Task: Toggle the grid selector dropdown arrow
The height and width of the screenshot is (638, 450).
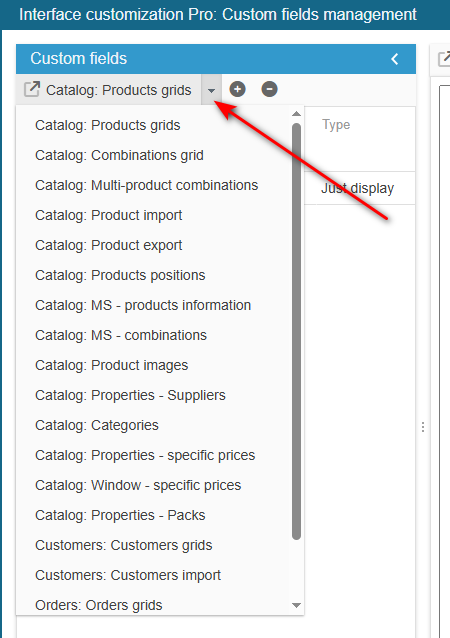Action: pyautogui.click(x=211, y=90)
